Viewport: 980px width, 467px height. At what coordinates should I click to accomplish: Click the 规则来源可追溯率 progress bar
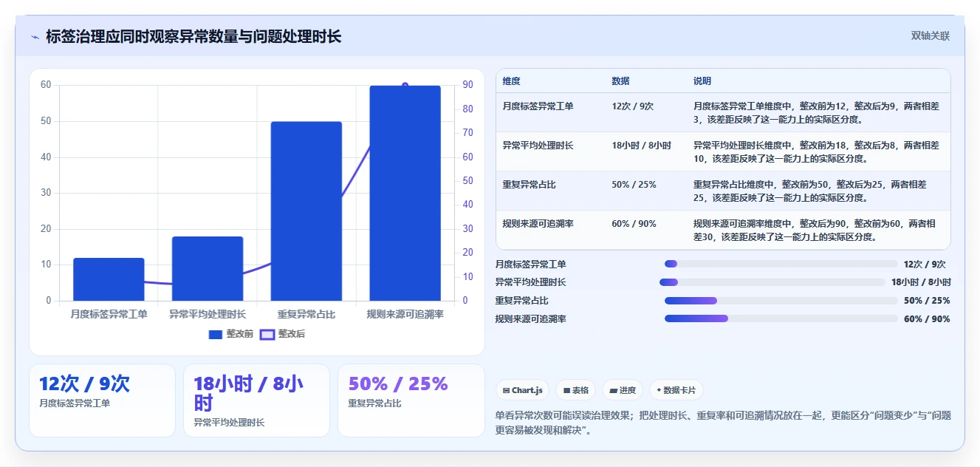[x=781, y=318]
